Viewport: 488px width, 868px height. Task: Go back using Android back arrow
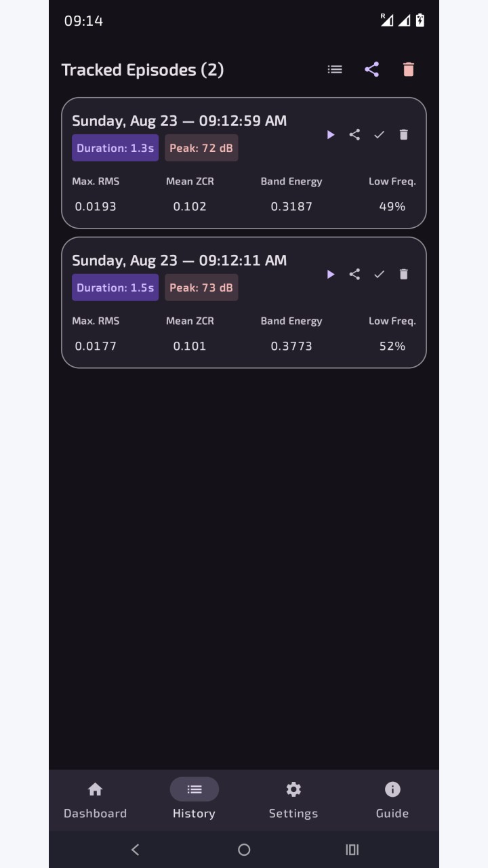(x=135, y=850)
